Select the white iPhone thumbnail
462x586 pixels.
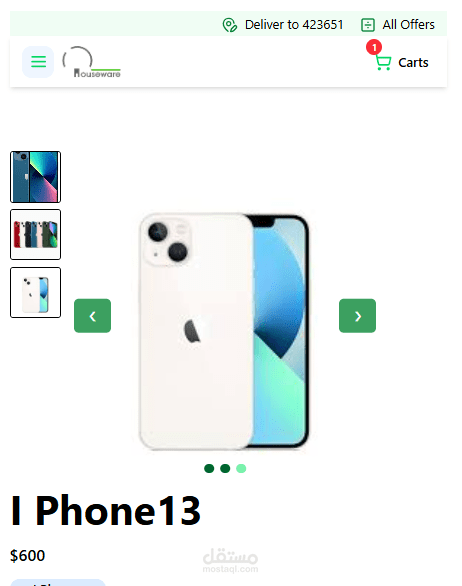(x=36, y=293)
